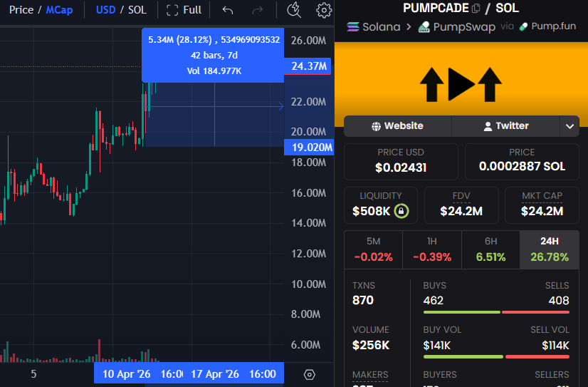Click the SELLS 408 count

559,300
